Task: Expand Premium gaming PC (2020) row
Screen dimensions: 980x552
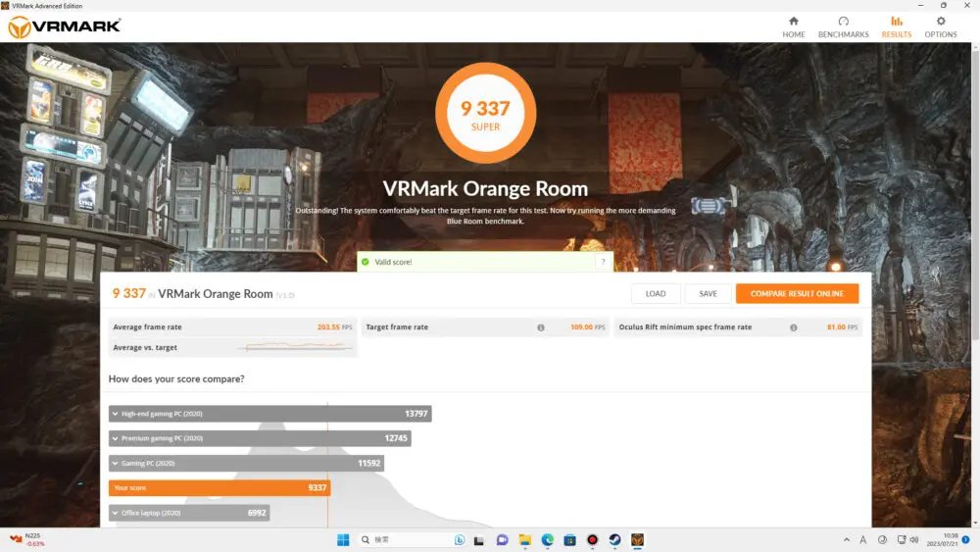Action: (x=260, y=438)
